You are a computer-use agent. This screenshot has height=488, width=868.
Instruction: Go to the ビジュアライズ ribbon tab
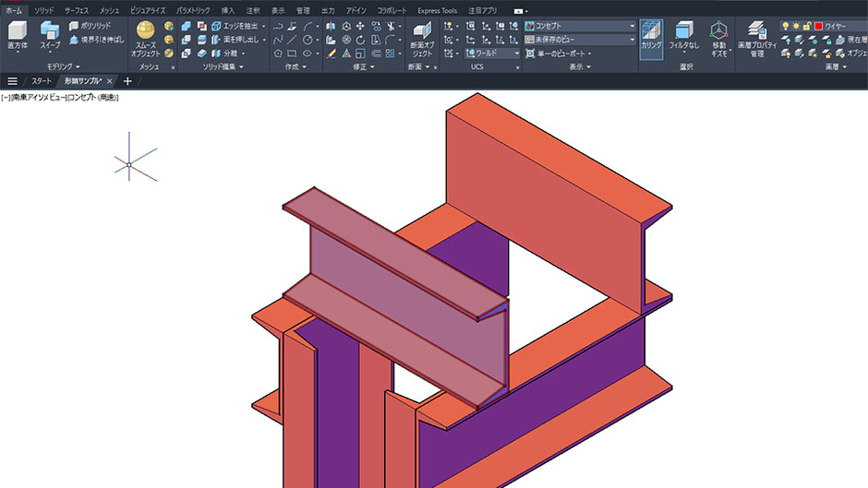click(x=147, y=10)
